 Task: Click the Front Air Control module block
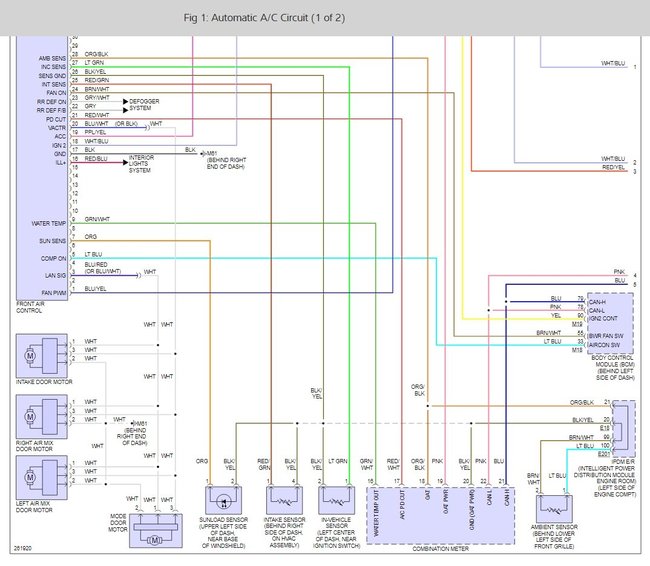point(41,168)
